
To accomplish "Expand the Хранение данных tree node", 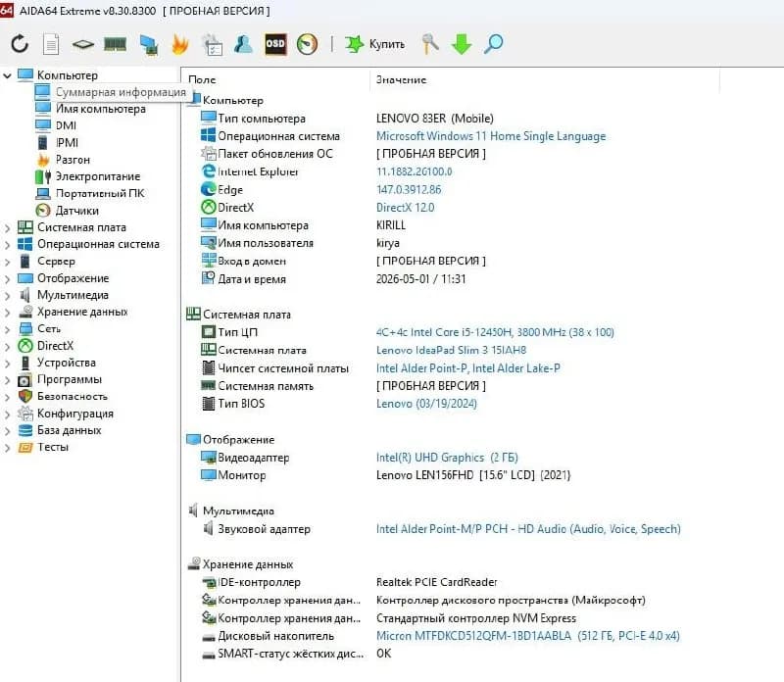I will 7,313.
